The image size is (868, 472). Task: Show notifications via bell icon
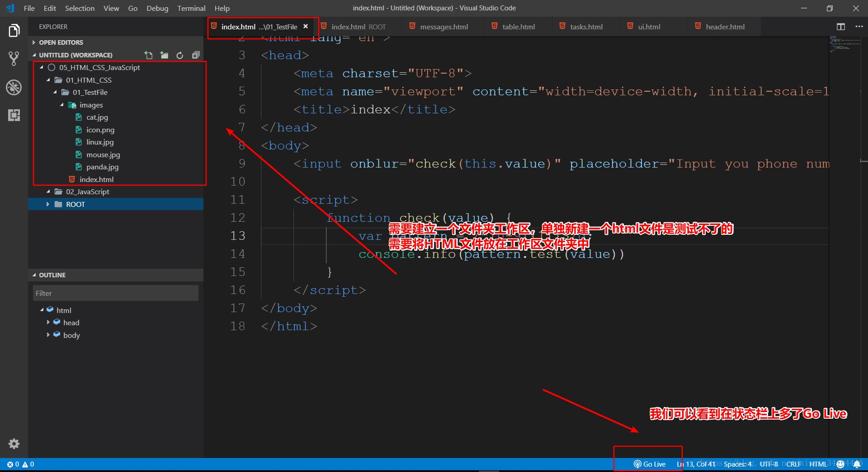click(857, 464)
